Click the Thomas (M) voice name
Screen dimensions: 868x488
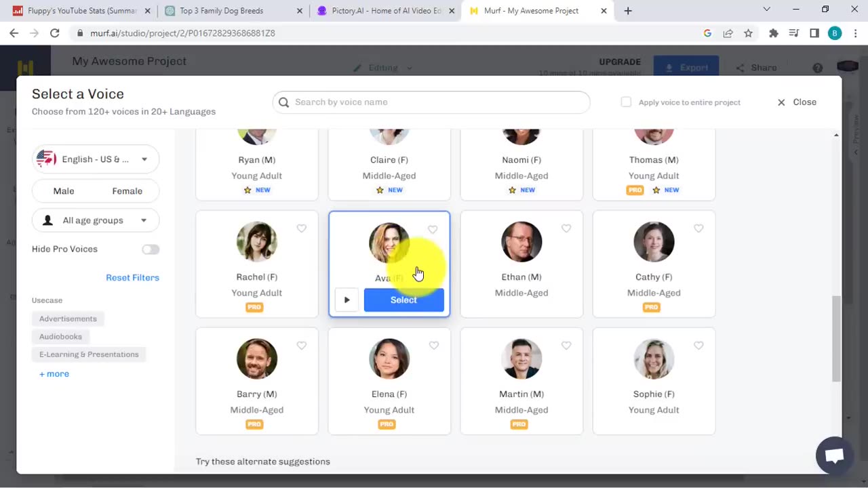[x=654, y=160]
